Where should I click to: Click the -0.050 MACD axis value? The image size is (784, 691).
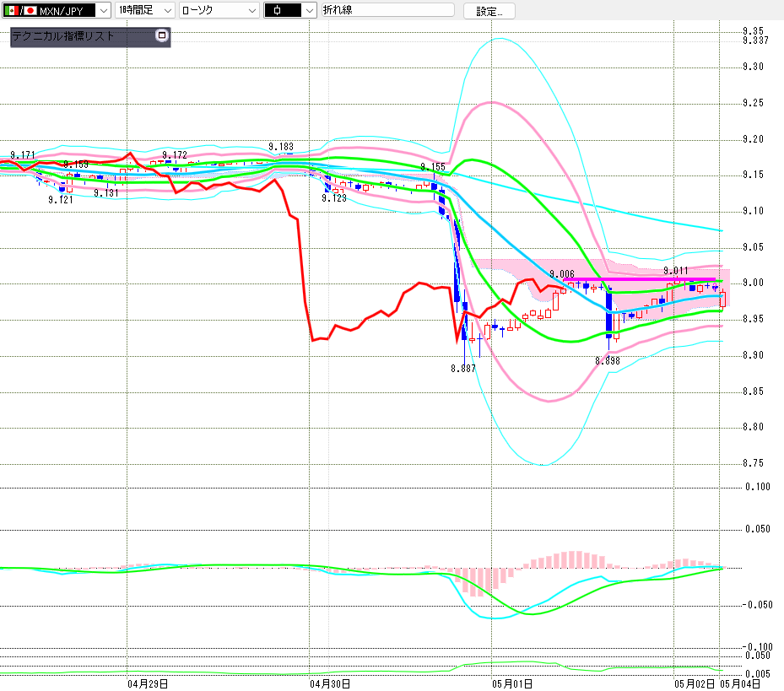[757, 604]
